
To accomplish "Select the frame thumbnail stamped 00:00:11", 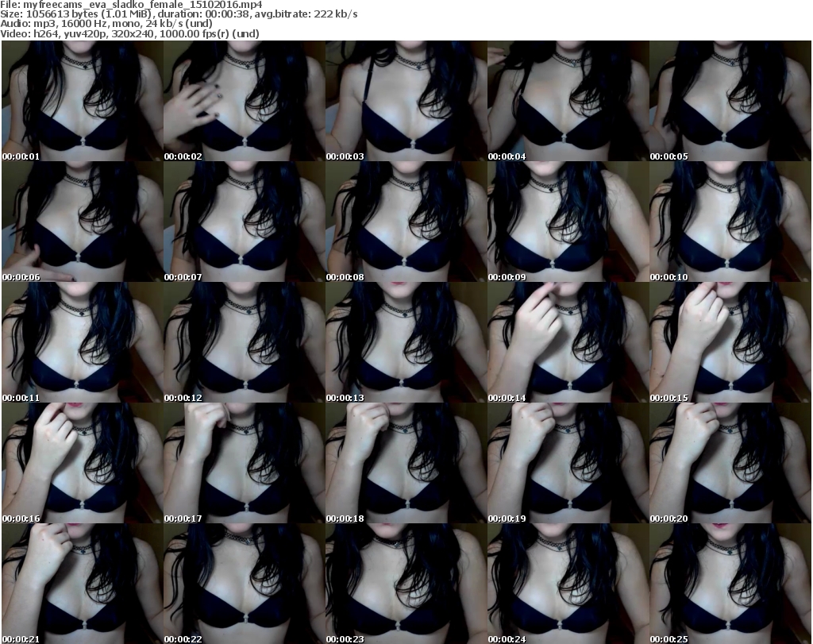I will (83, 343).
